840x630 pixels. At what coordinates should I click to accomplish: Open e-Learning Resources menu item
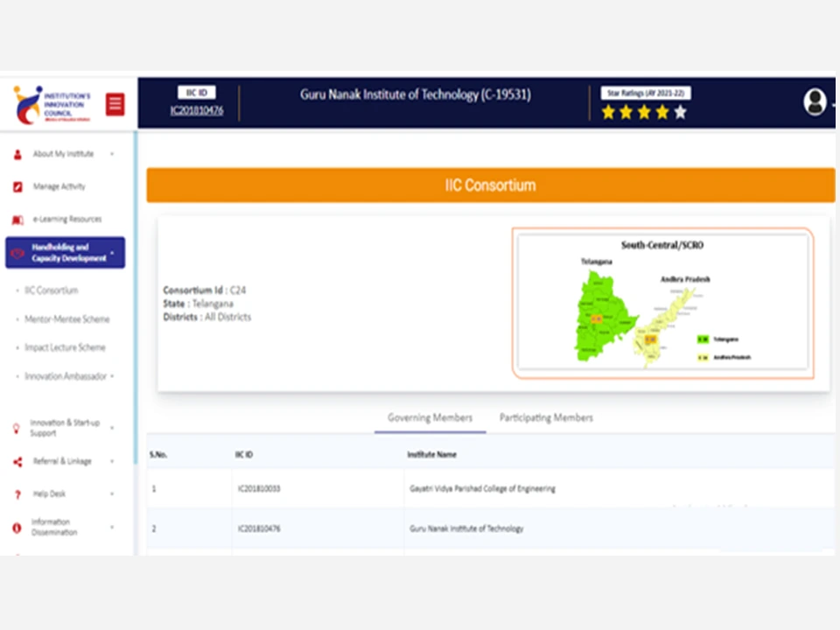click(x=67, y=219)
